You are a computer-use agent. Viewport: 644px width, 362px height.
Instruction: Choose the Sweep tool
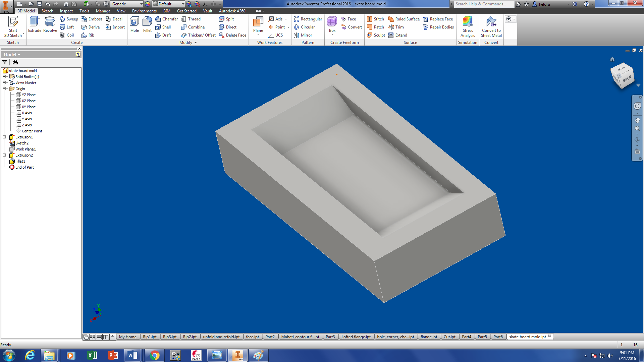pos(69,19)
